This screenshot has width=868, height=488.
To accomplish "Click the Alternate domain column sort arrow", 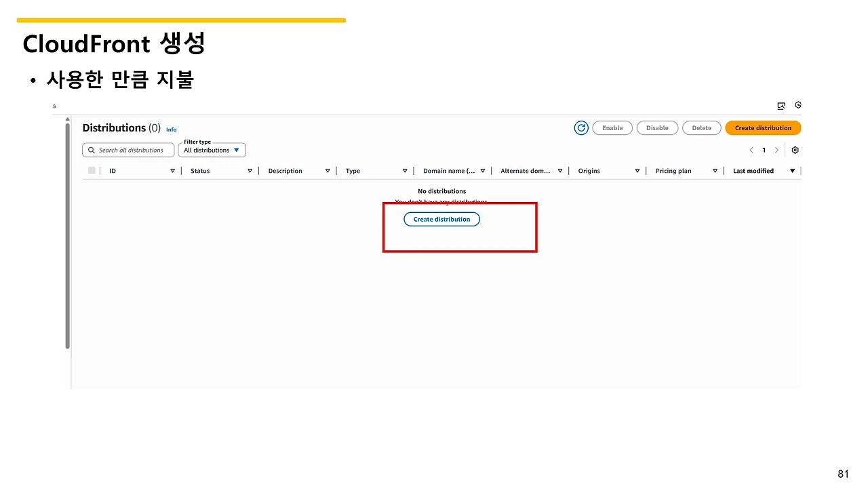I will [559, 171].
